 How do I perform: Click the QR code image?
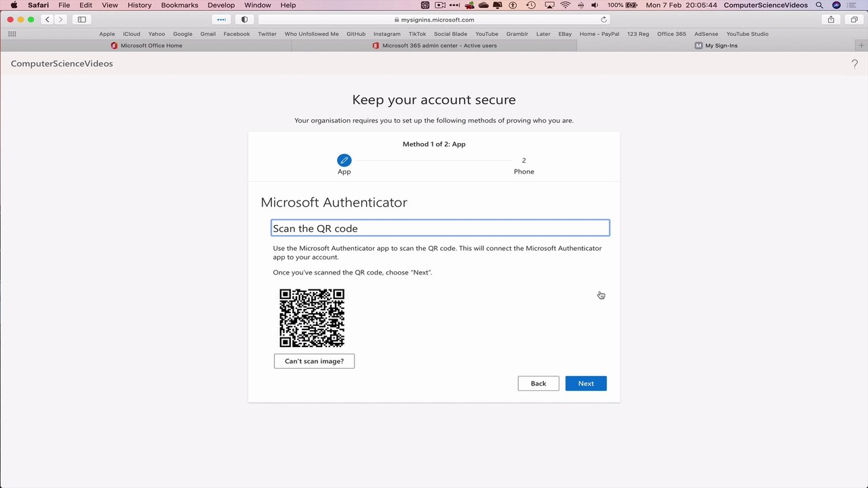312,318
